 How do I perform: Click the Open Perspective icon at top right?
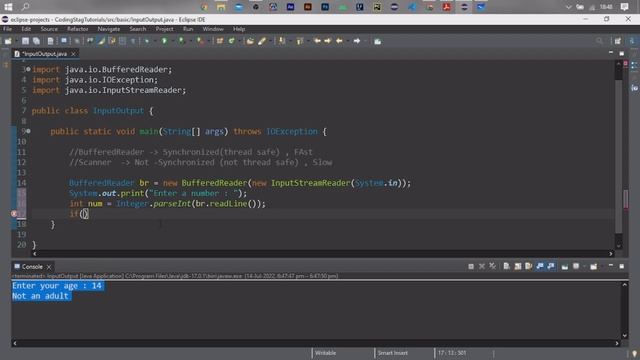click(x=618, y=41)
